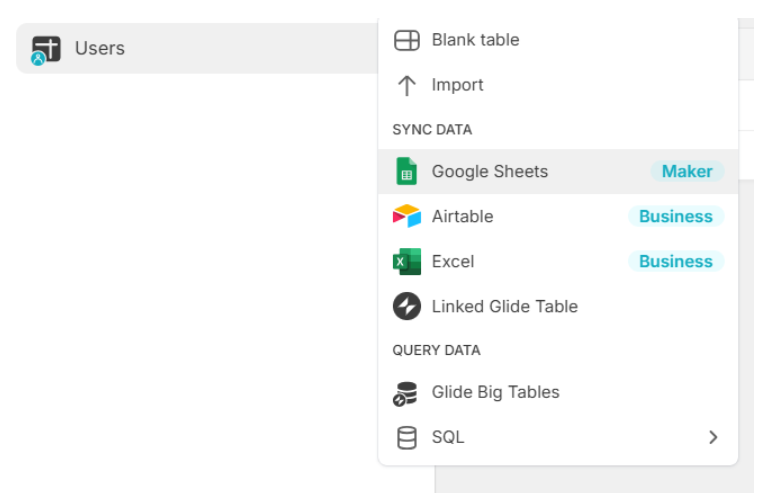The height and width of the screenshot is (502, 758).
Task: Click the Import arrow icon
Action: (x=406, y=85)
